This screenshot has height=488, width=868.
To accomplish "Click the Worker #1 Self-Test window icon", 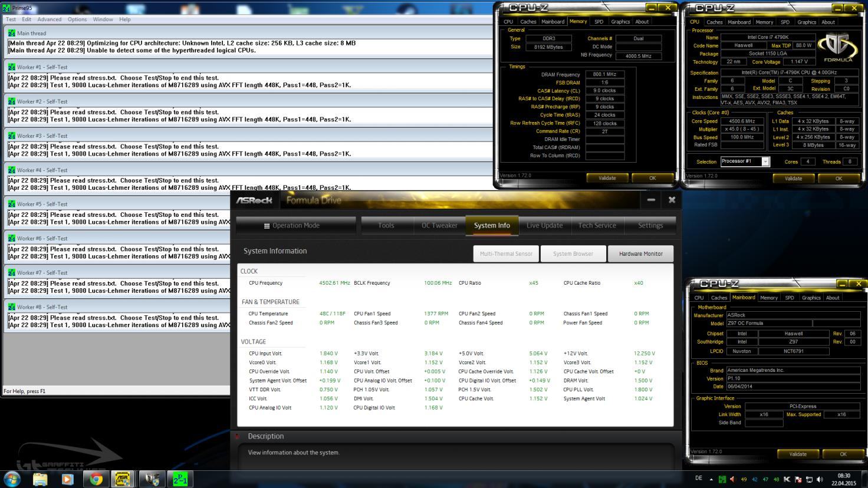I will pyautogui.click(x=12, y=67).
